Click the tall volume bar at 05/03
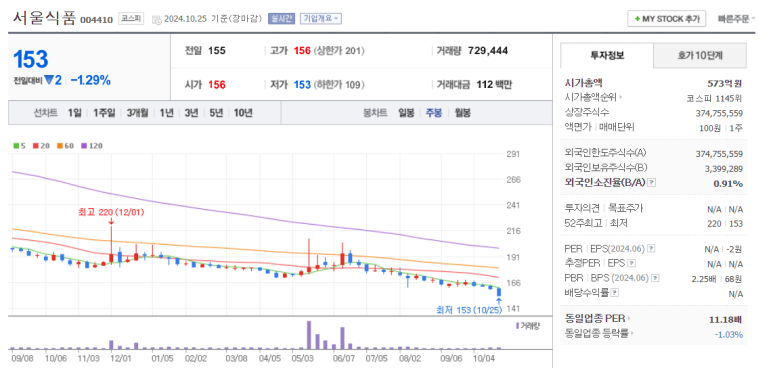The width and height of the screenshot is (773, 368). click(x=309, y=335)
